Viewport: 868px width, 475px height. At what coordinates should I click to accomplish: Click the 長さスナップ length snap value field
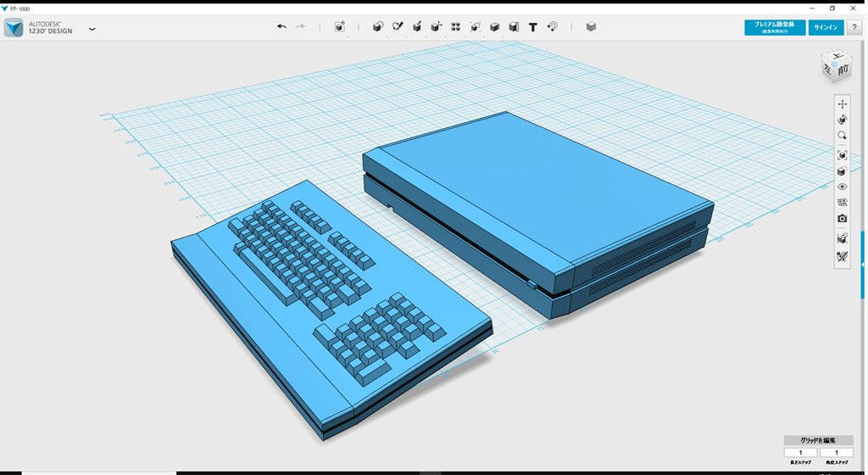[800, 453]
